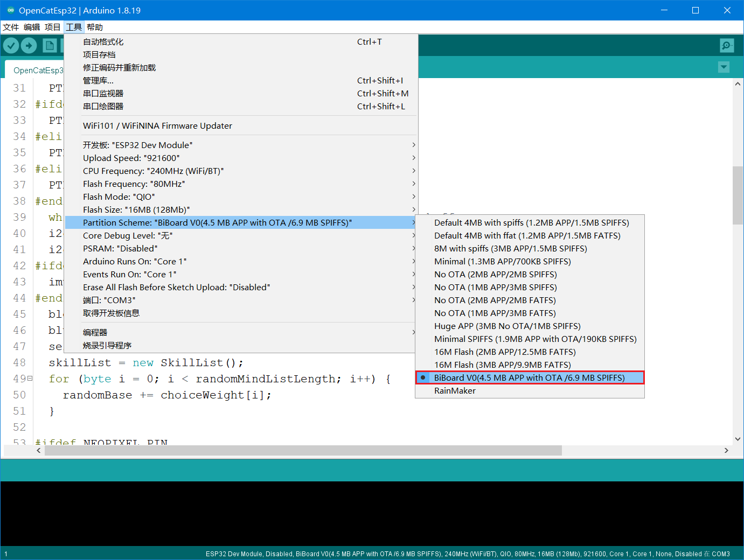Click the Arduino logo in the title bar
Viewport: 744px width, 560px height.
[10, 10]
